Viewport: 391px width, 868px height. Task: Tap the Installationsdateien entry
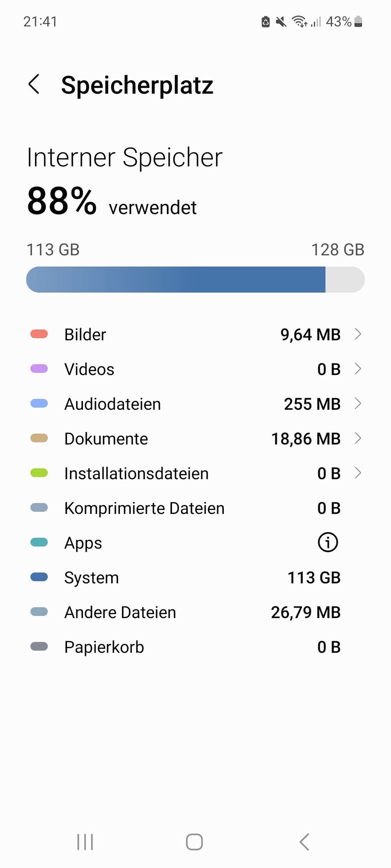click(136, 473)
